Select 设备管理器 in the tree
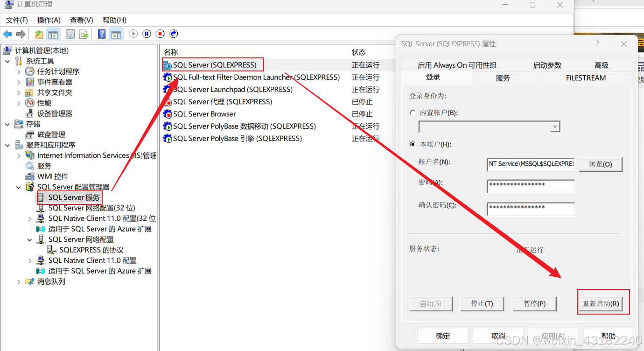This screenshot has width=644, height=351. pyautogui.click(x=55, y=113)
